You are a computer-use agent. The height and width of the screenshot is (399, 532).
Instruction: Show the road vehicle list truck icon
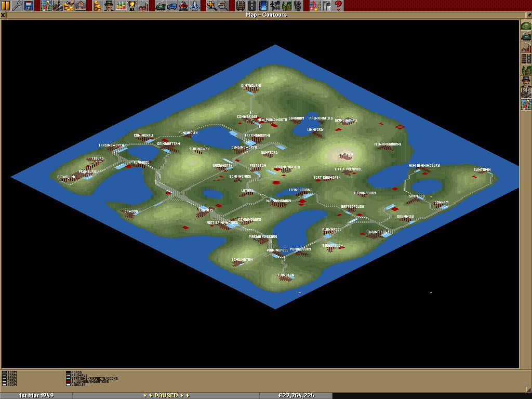click(x=172, y=5)
